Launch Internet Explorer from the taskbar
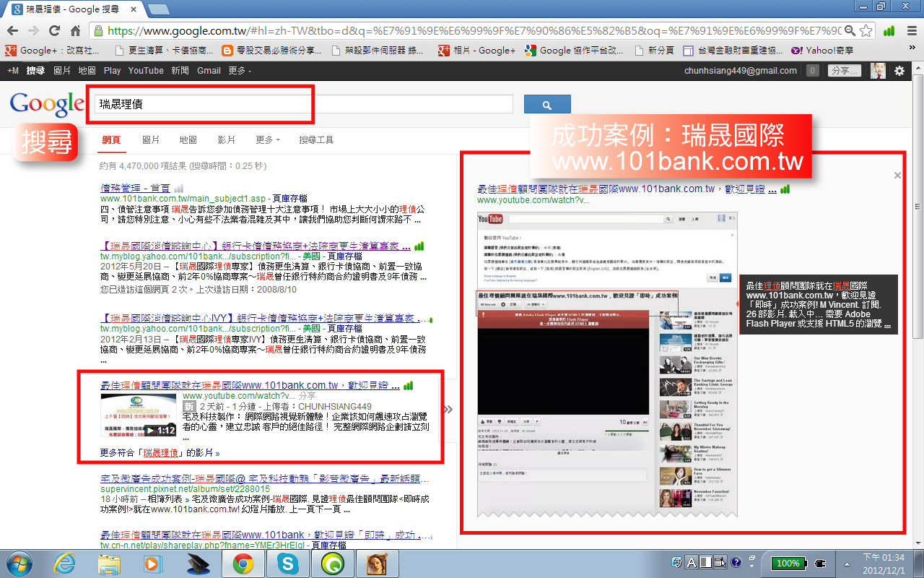 (65, 564)
